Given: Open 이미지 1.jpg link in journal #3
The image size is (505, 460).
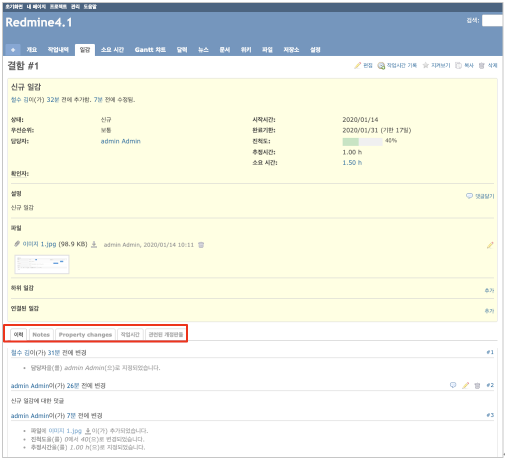Looking at the screenshot, I should (65, 431).
